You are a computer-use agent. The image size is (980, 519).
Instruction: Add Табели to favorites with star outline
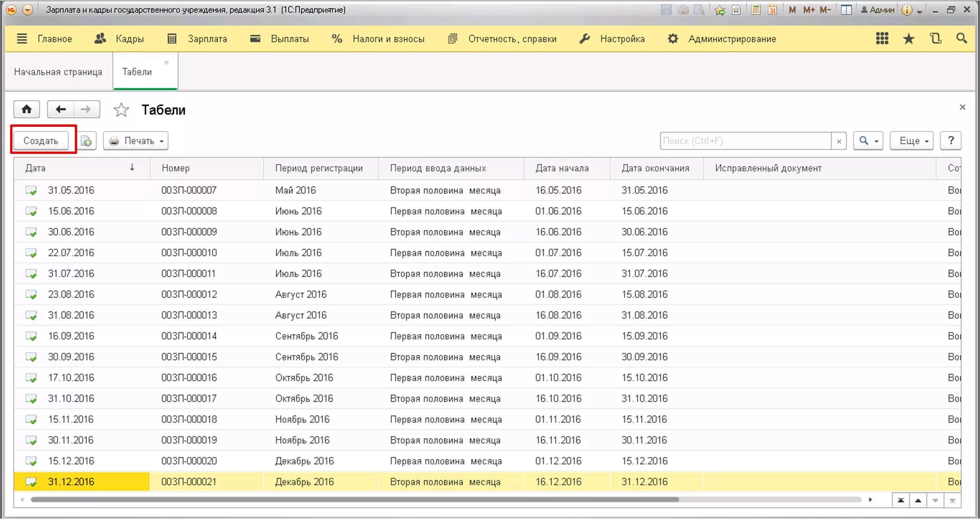point(121,110)
